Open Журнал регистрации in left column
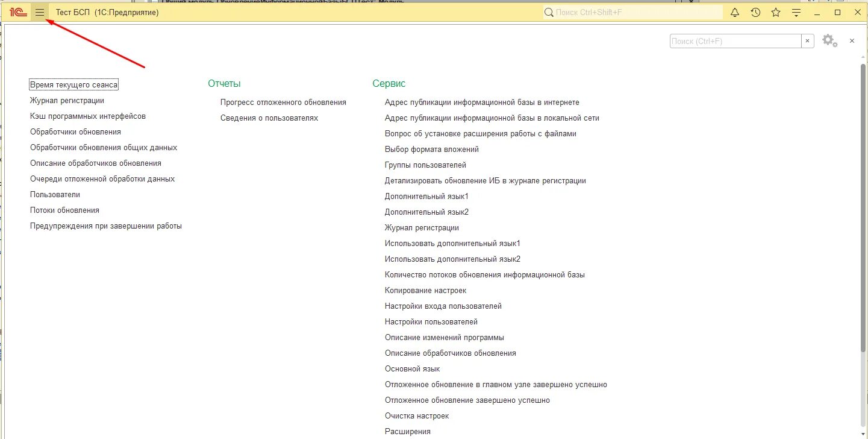868x439 pixels. tap(67, 101)
